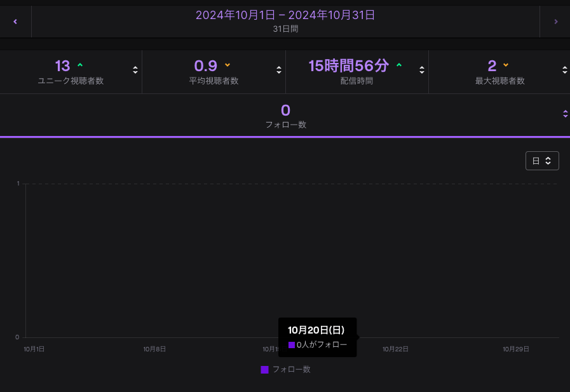Open metric selector arrows on ユニーク視聴者数 tile

point(135,70)
